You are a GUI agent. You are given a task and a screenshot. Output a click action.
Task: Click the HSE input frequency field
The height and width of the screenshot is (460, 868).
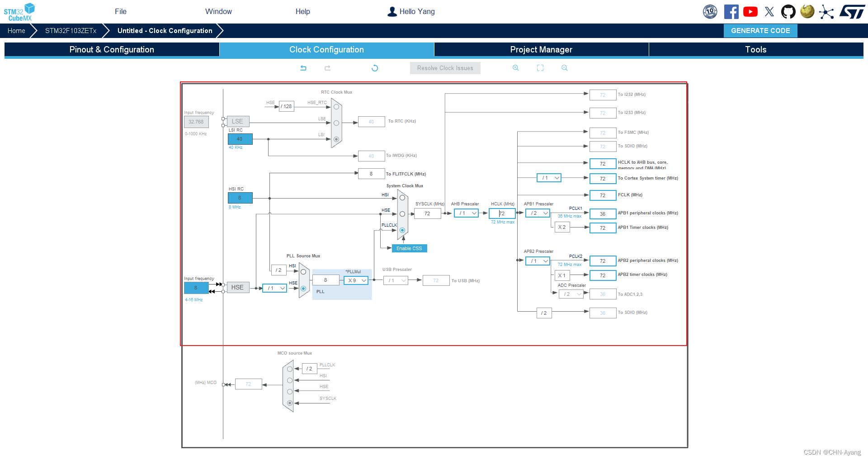point(196,288)
